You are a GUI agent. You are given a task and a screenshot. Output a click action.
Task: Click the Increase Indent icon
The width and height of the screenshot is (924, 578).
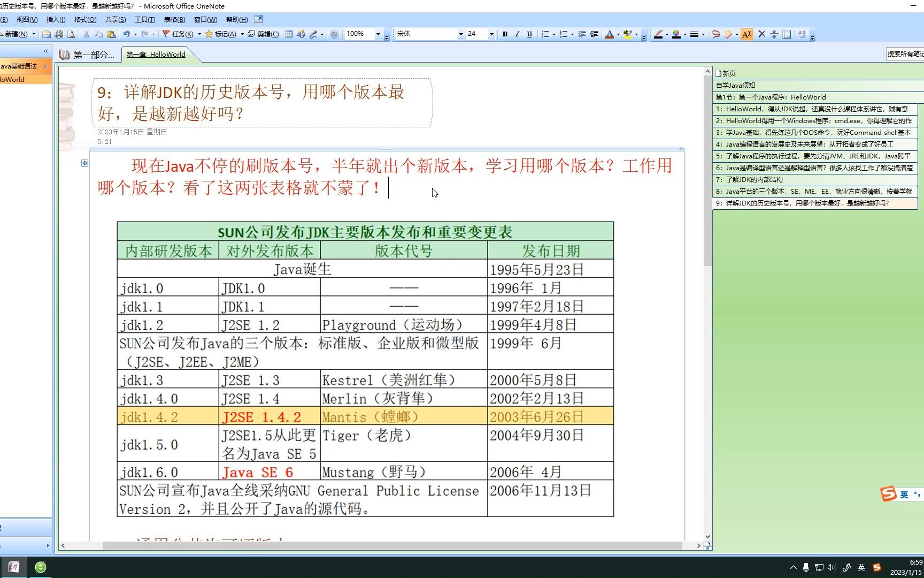[x=594, y=34]
